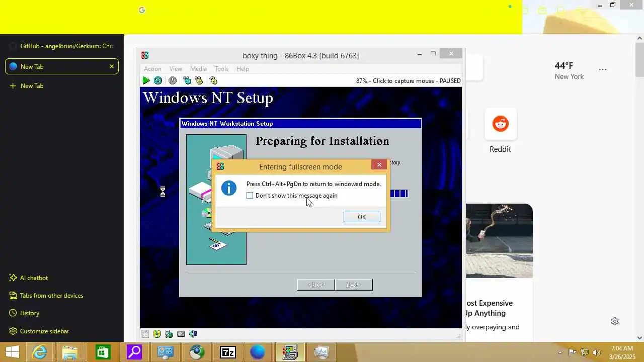Click the 86Box title bar logo icon

pos(145,55)
